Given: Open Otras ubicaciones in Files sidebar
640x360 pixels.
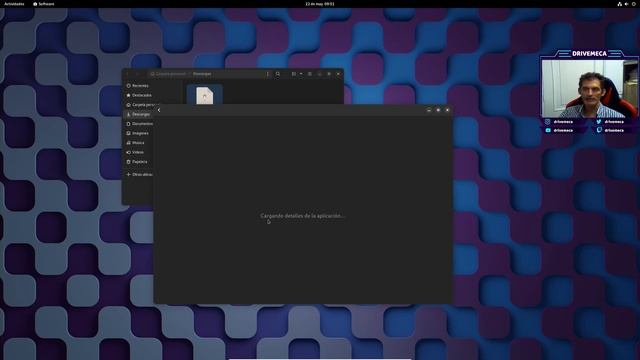Looking at the screenshot, I should 140,174.
